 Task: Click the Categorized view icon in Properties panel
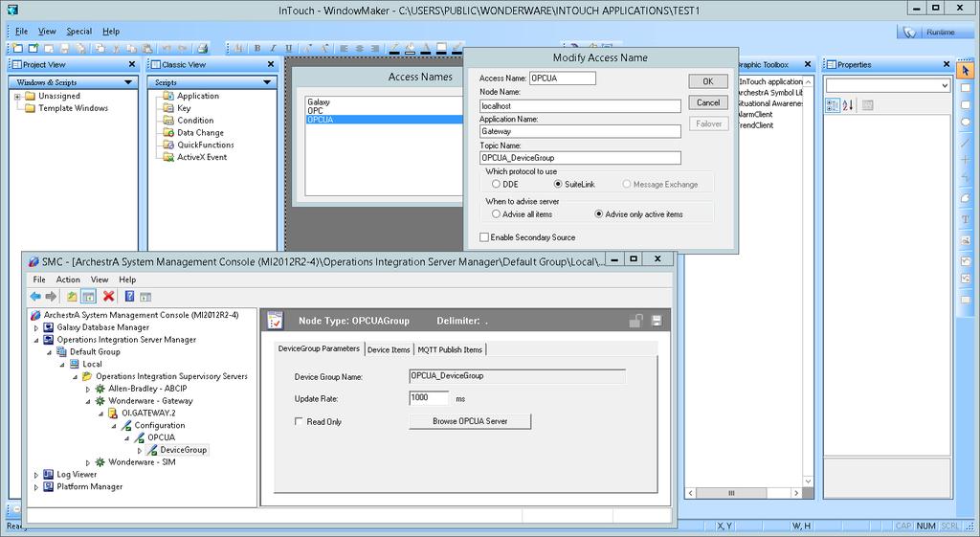[833, 105]
